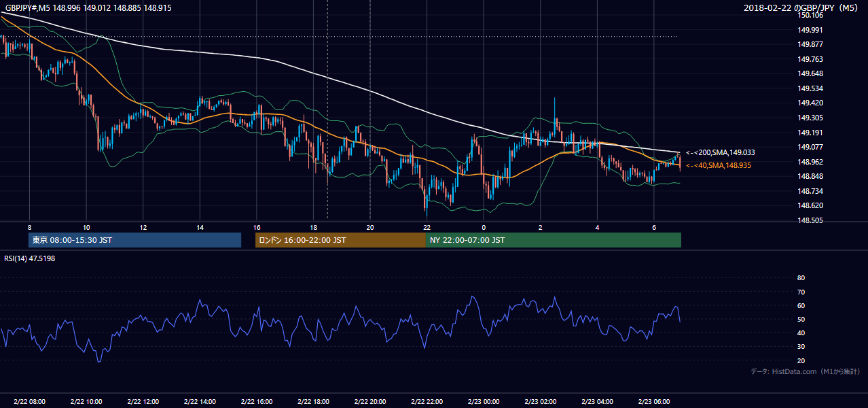
Task: Click the 2/23 00:00 time label
Action: click(484, 402)
